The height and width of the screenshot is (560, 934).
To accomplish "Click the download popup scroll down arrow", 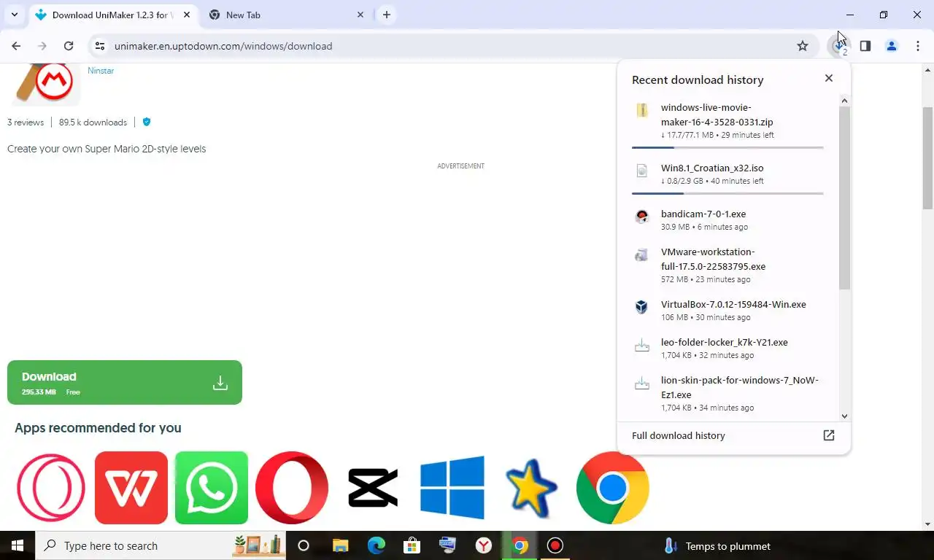I will pos(844,416).
